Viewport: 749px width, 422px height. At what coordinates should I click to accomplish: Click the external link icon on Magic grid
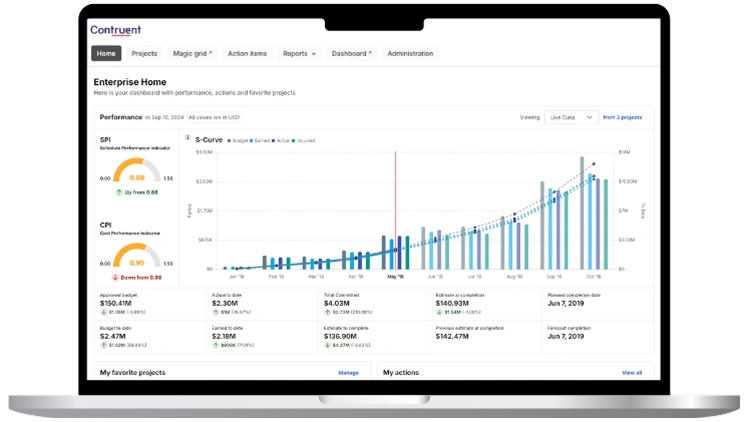pos(210,52)
